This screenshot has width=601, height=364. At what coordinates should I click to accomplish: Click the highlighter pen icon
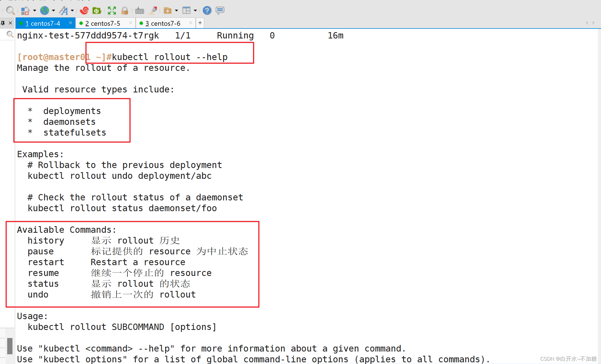pyautogui.click(x=153, y=11)
